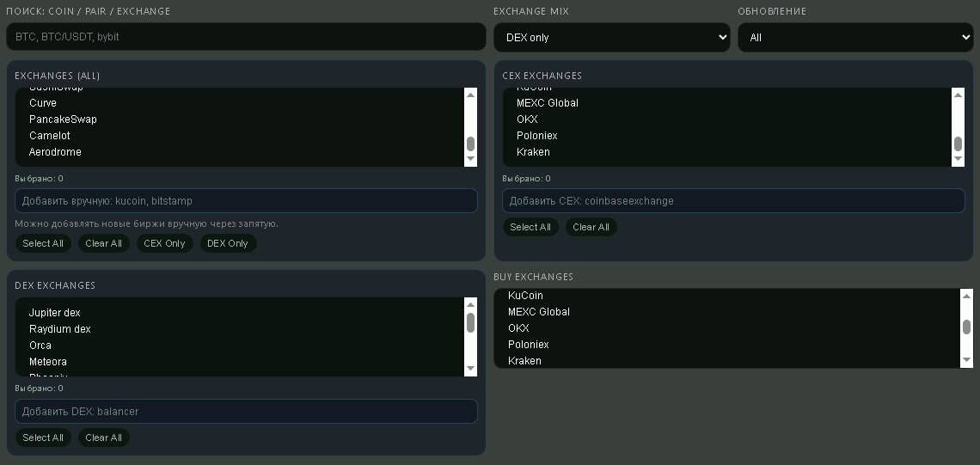The image size is (980, 465).
Task: Select PancakeSwap in Exchanges (All) list
Action: coord(240,119)
